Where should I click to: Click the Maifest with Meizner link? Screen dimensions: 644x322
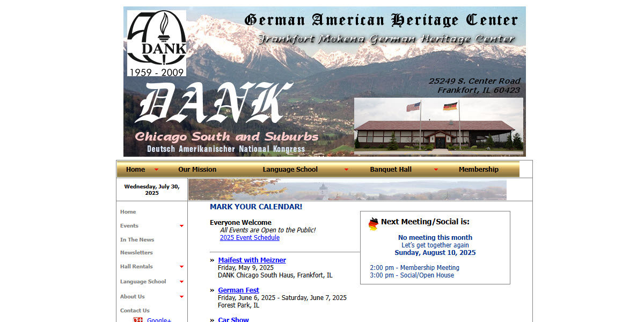252,260
